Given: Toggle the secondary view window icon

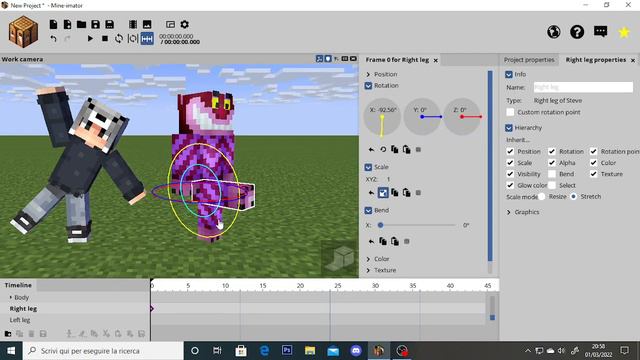Looking at the screenshot, I should pos(170,24).
